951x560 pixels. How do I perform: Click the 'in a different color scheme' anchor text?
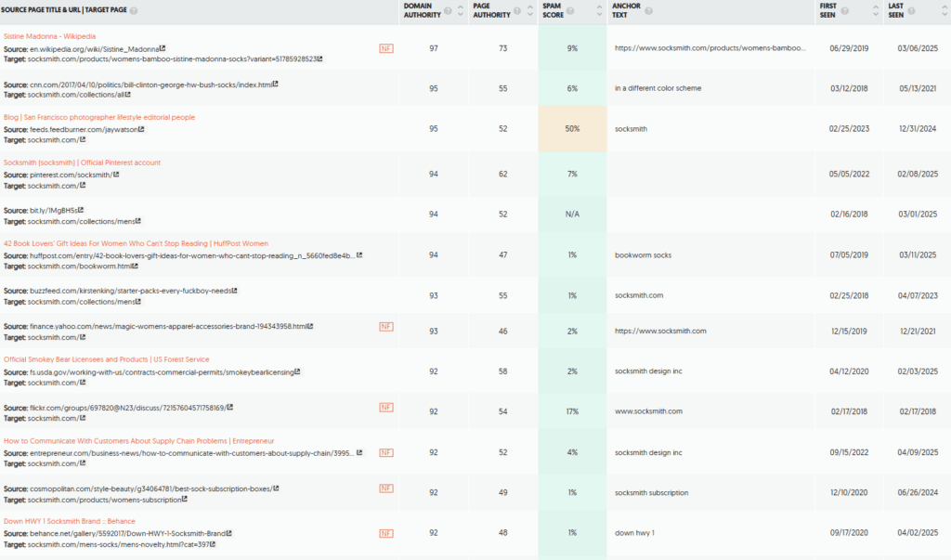click(x=658, y=88)
